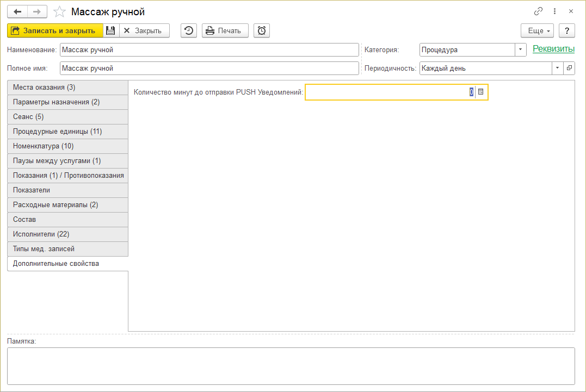Open change history clock icon
The height and width of the screenshot is (392, 586).
click(189, 30)
